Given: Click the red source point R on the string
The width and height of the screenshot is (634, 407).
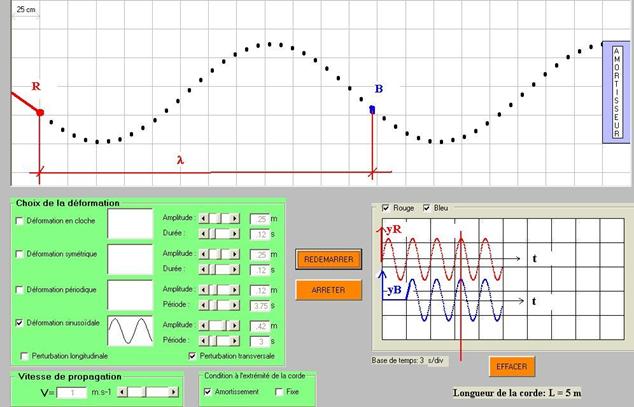Looking at the screenshot, I should tap(40, 113).
